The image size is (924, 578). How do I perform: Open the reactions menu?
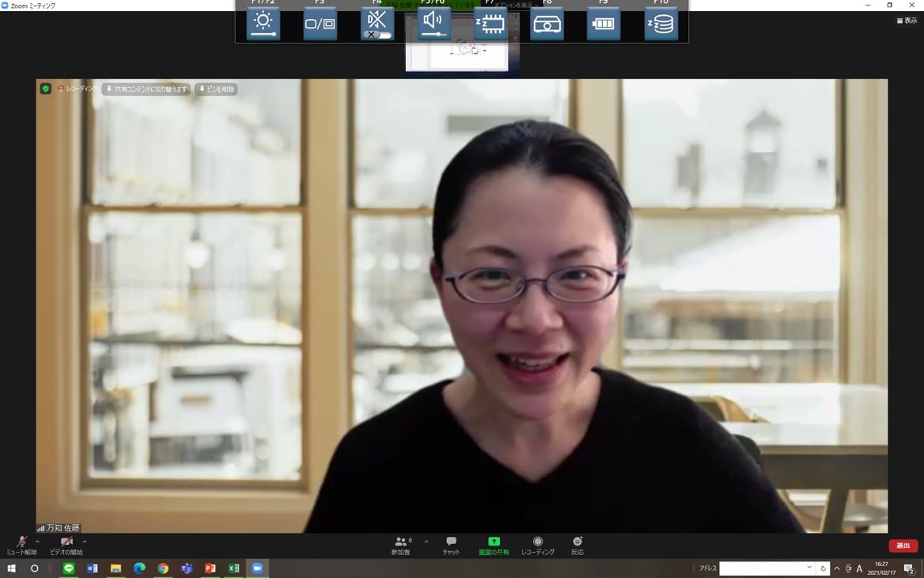pyautogui.click(x=577, y=545)
